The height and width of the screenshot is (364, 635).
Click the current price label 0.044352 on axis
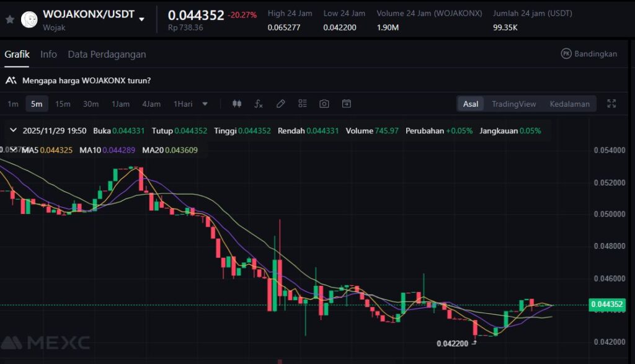click(x=607, y=304)
